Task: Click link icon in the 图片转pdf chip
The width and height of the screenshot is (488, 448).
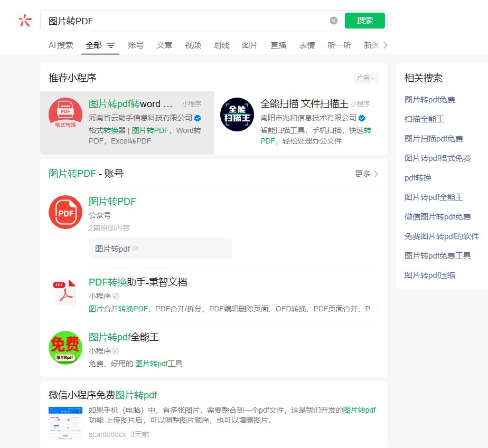Action: [x=135, y=249]
